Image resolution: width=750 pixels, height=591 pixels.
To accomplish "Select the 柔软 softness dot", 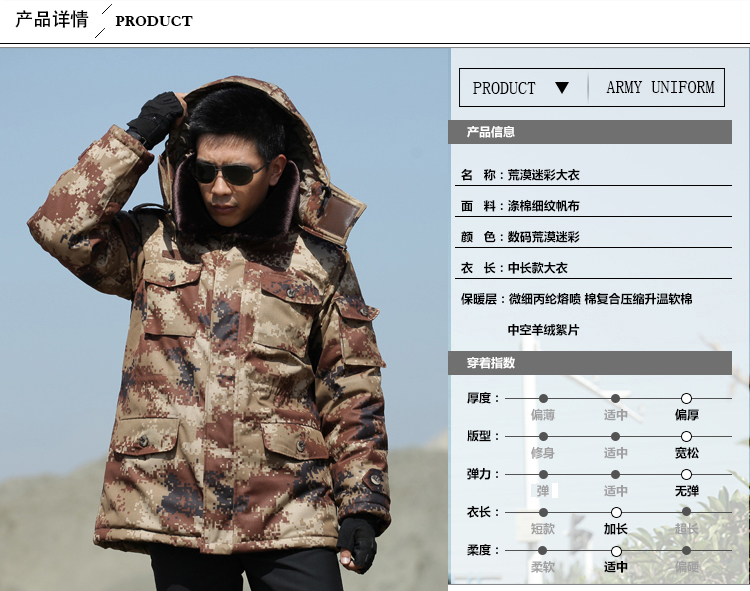I will click(542, 550).
